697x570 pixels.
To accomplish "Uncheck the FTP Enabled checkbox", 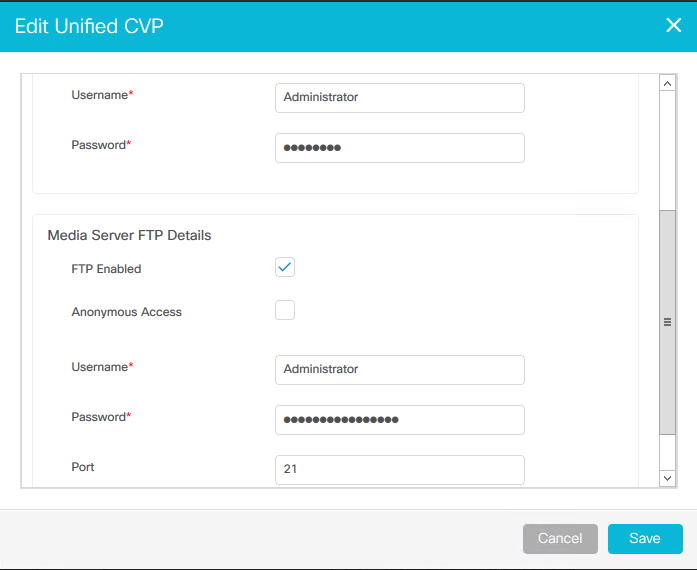I will [284, 267].
